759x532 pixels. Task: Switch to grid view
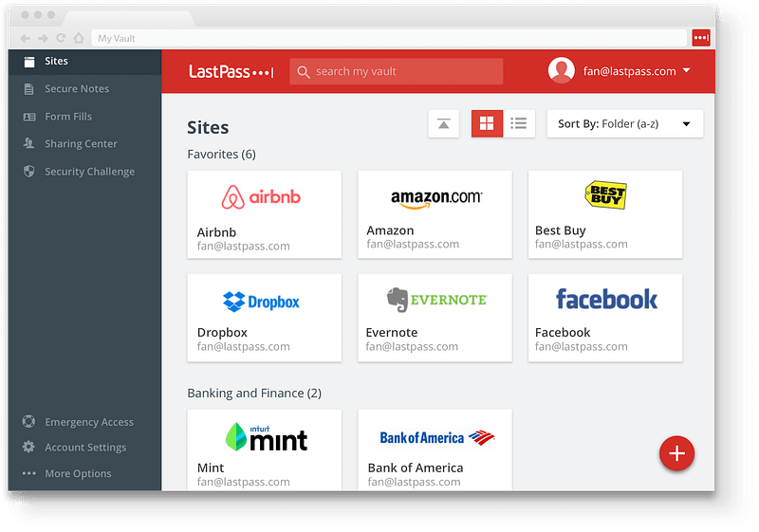487,124
